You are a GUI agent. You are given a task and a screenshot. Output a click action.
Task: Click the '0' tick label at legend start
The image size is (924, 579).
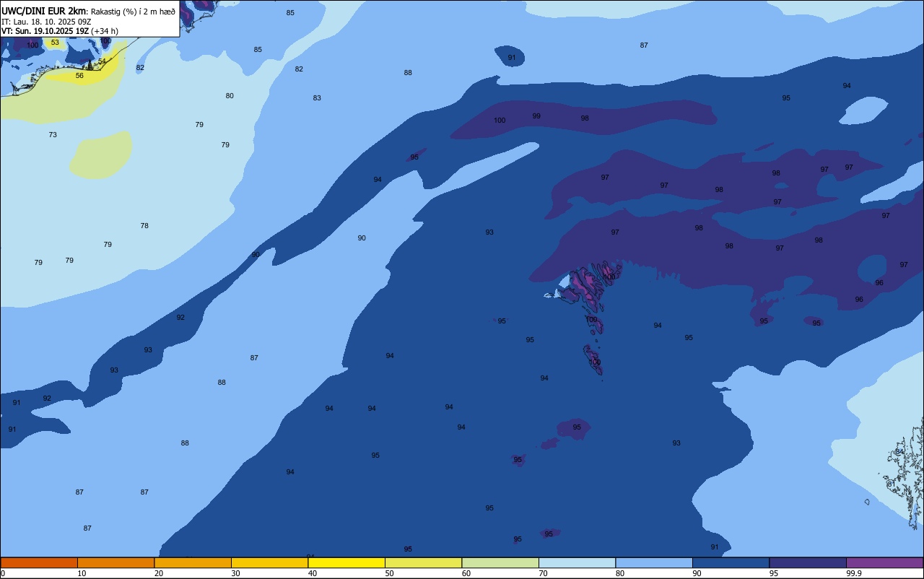click(x=3, y=573)
